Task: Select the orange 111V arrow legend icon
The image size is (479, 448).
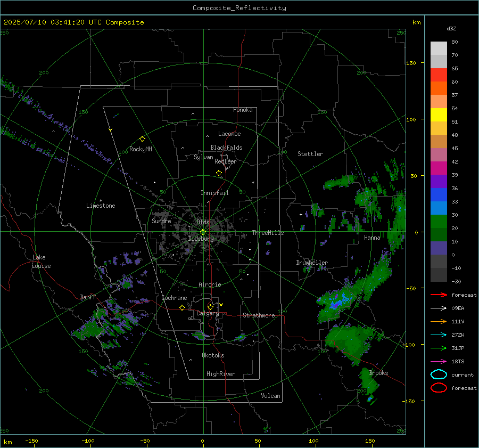Action: pos(439,321)
